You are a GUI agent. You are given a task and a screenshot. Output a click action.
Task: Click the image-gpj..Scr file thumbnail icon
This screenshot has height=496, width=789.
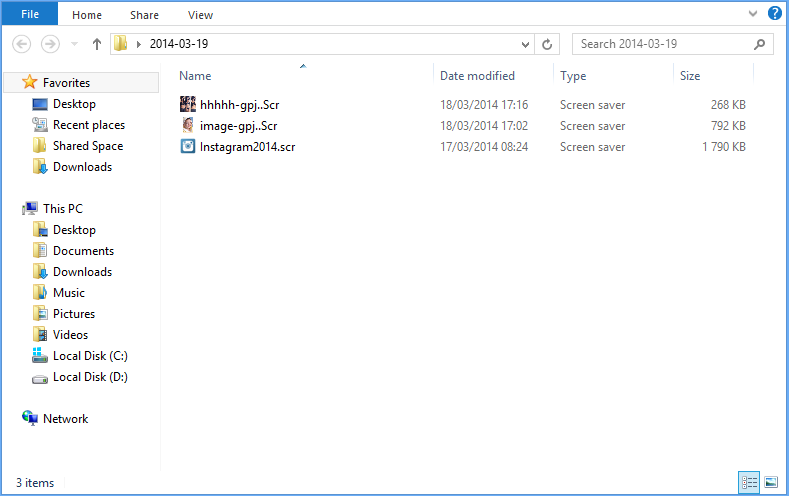point(188,125)
